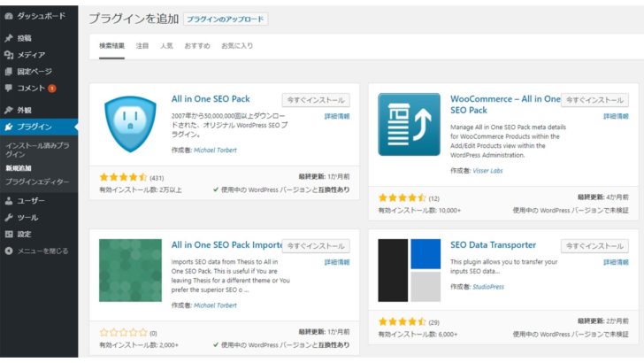Click 有効インストール数: 6,000+ text
Screen dimensions: 644x363
(418, 335)
